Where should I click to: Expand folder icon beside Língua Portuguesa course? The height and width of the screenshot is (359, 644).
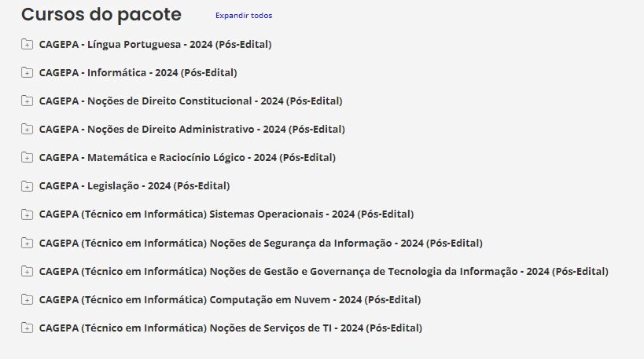tap(27, 44)
